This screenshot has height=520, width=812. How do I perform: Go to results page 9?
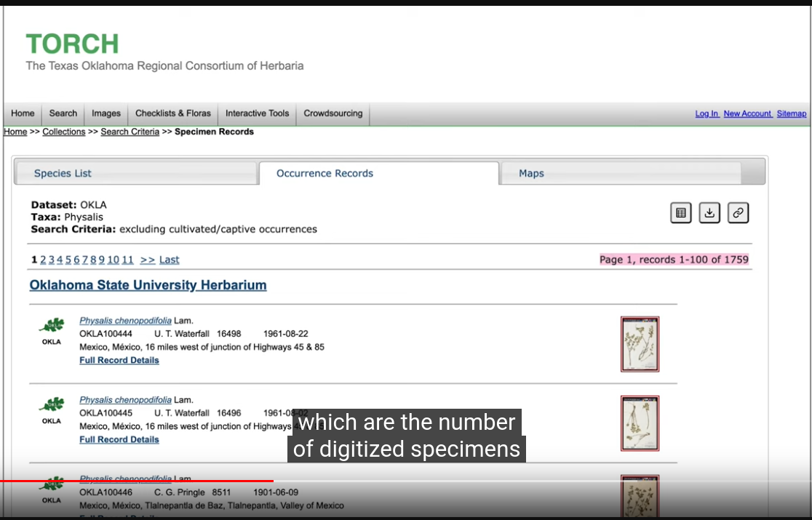(102, 260)
